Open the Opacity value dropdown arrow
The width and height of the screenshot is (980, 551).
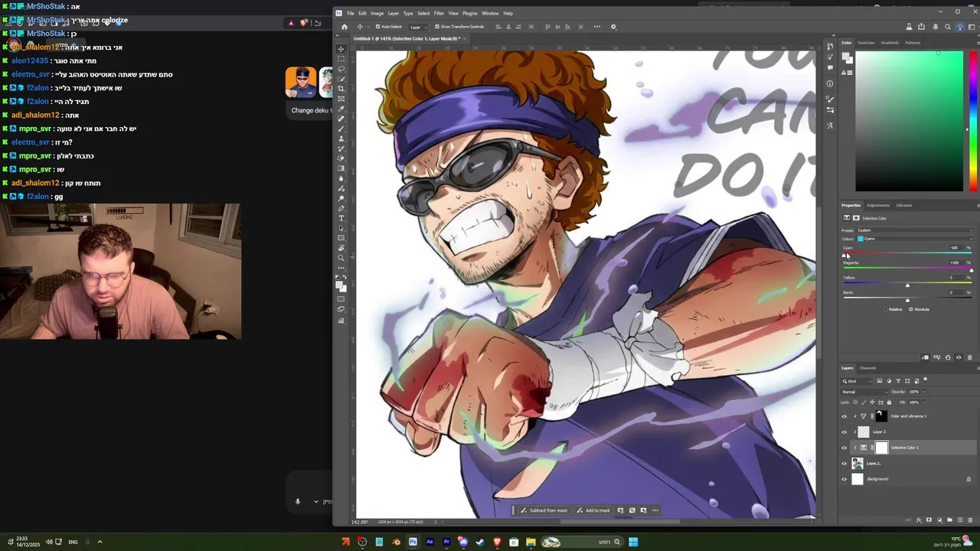pos(924,392)
